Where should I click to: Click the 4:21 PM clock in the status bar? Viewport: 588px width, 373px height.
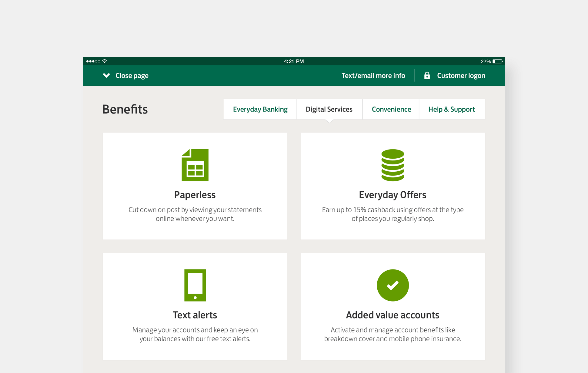tap(293, 61)
